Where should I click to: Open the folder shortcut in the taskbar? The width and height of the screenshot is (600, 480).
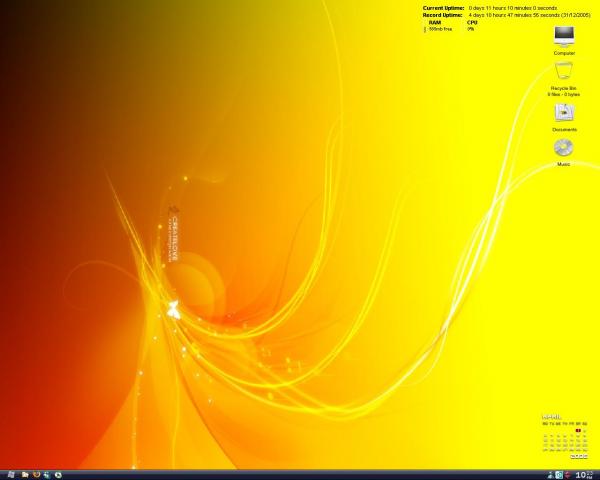[x=25, y=474]
